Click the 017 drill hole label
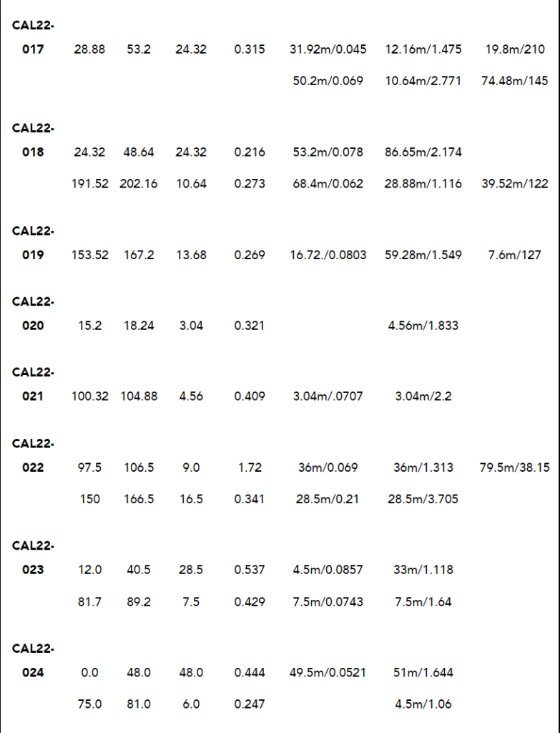The height and width of the screenshot is (733, 560). [32, 49]
